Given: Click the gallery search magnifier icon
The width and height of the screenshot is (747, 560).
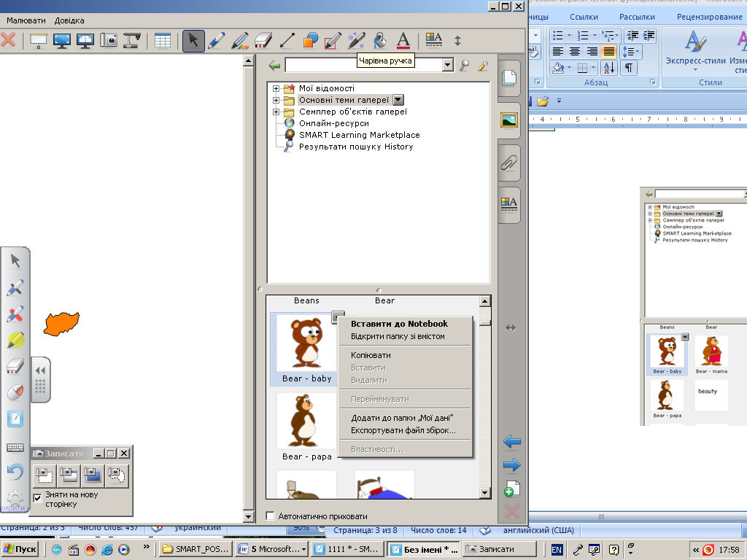Looking at the screenshot, I should click(x=465, y=65).
